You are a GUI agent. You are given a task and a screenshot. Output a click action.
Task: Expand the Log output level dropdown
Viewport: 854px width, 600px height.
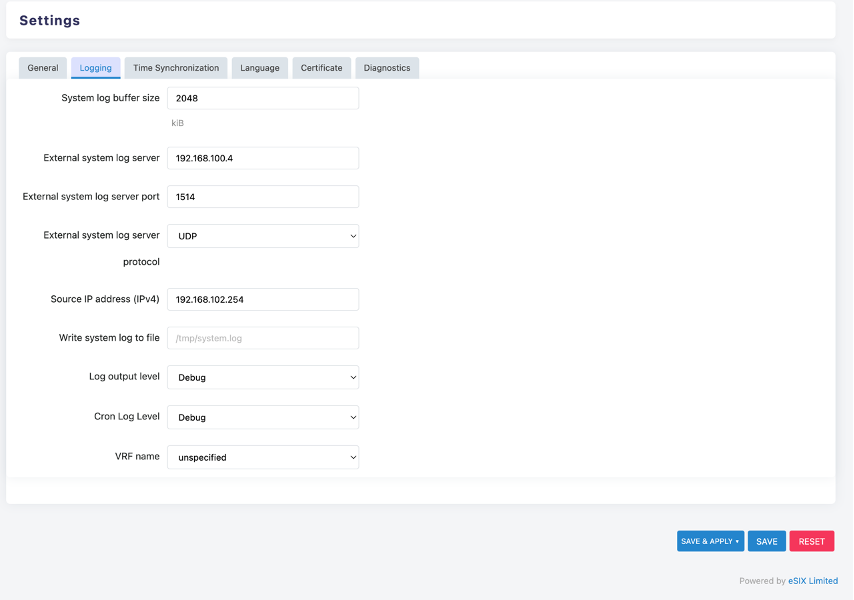(263, 377)
